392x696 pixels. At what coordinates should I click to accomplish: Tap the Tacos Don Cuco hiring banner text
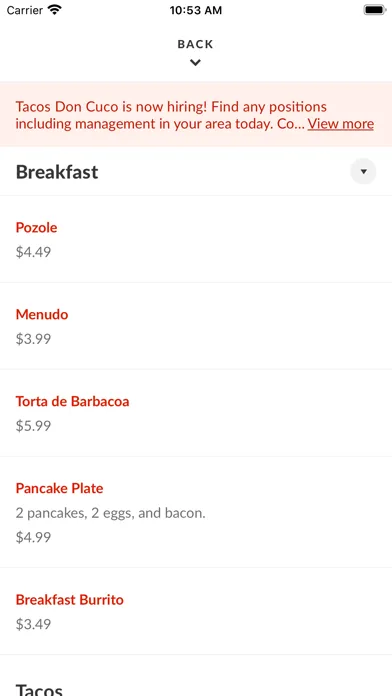click(194, 115)
